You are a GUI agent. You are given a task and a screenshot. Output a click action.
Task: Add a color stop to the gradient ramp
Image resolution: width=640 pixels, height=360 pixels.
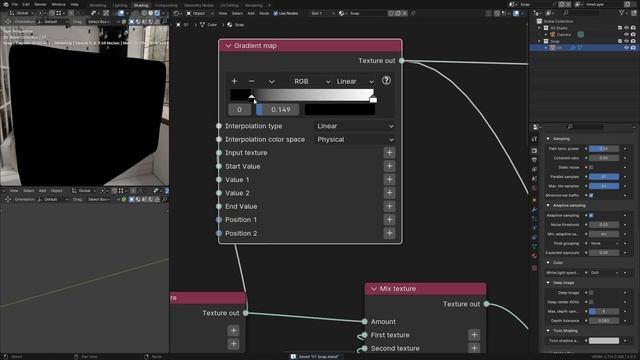(x=234, y=81)
